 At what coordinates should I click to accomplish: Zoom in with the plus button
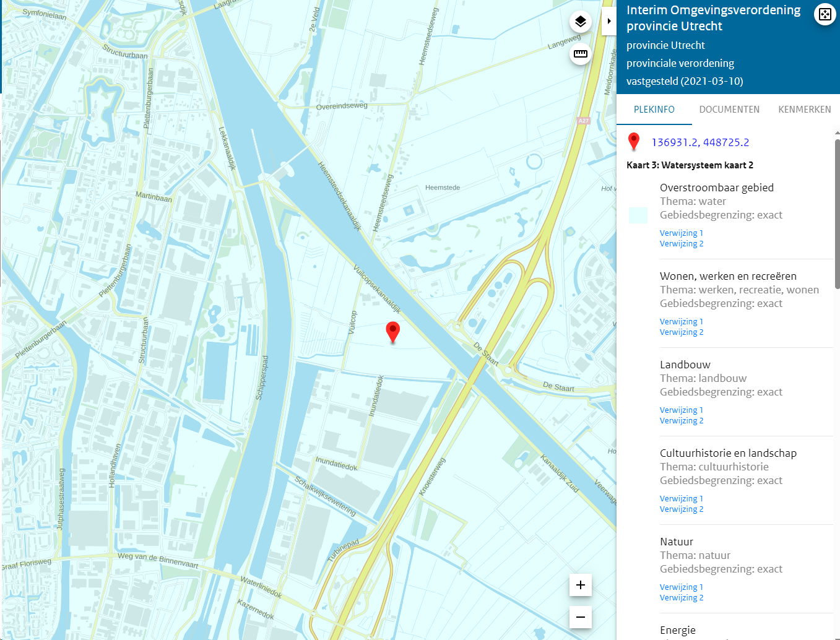[581, 585]
